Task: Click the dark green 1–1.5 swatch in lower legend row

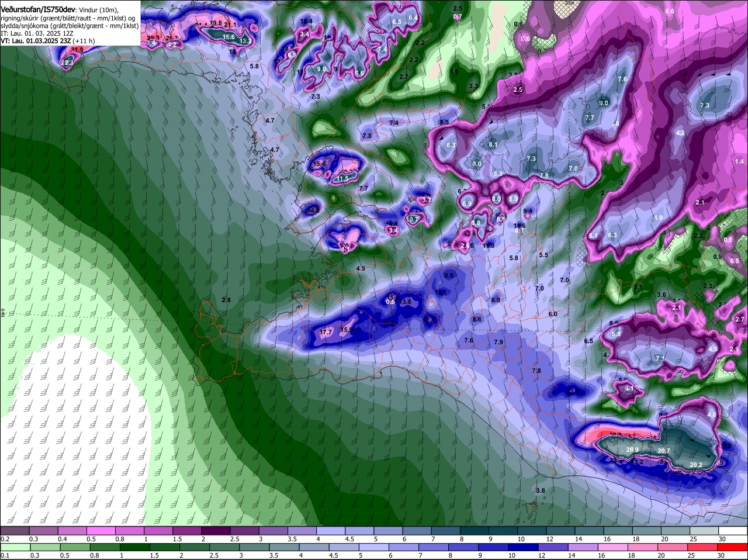Action: point(136,547)
